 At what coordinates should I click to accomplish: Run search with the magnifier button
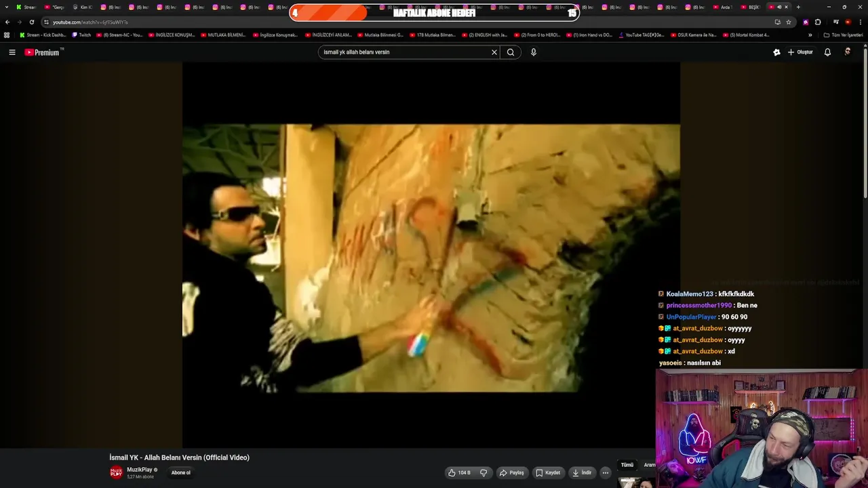point(511,52)
